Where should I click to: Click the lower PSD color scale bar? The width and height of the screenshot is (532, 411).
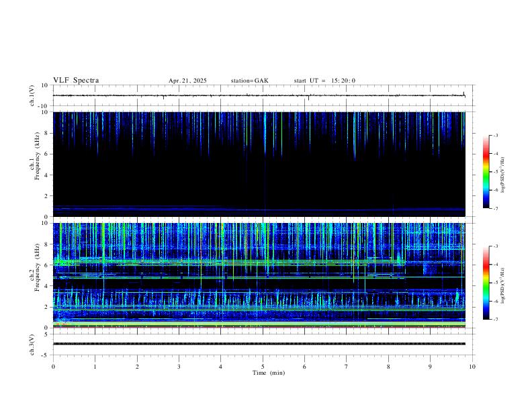[x=486, y=283]
